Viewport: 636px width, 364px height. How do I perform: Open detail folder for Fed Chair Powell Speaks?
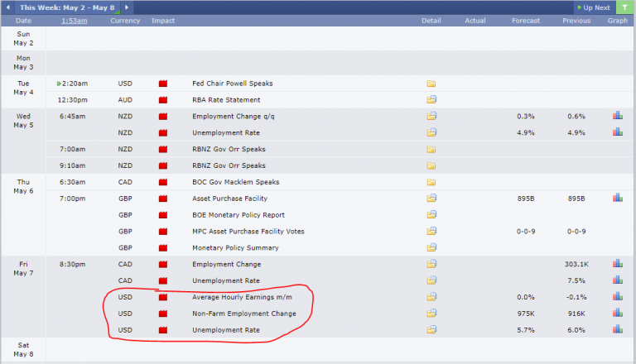pyautogui.click(x=431, y=84)
